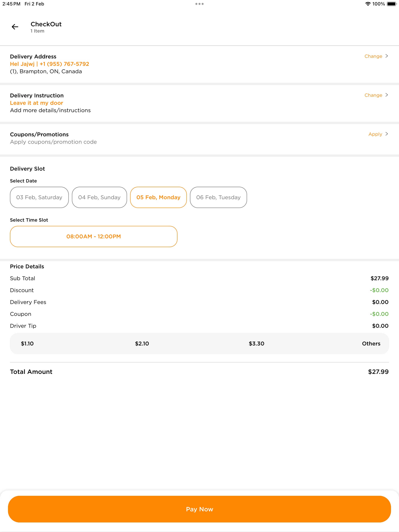Add a $3.30 driver tip

click(257, 344)
